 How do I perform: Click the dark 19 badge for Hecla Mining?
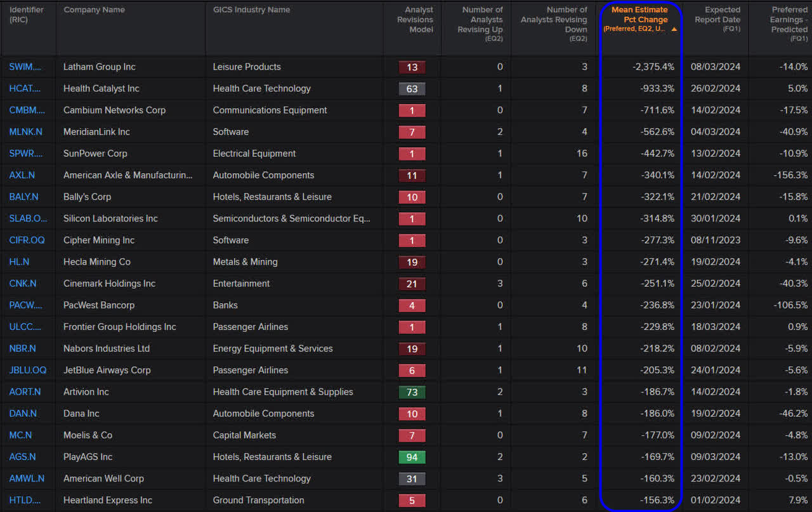coord(412,261)
